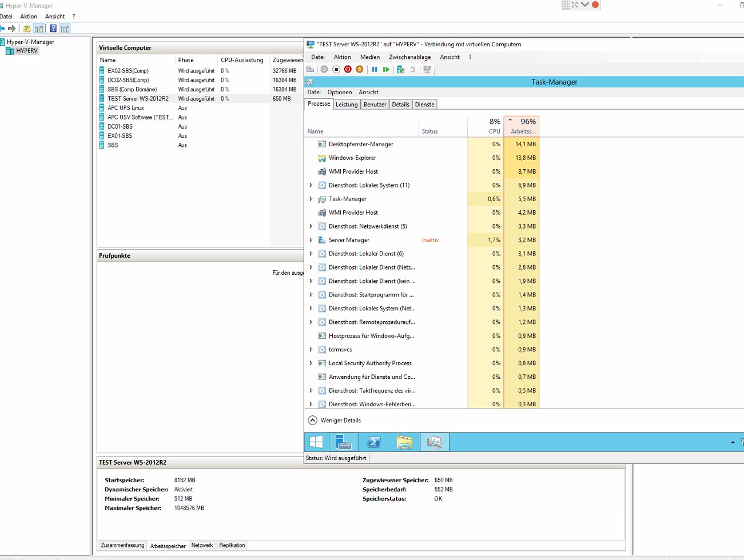Click the Windows Start button in VM taskbar
This screenshot has height=560, width=744.
click(x=316, y=442)
